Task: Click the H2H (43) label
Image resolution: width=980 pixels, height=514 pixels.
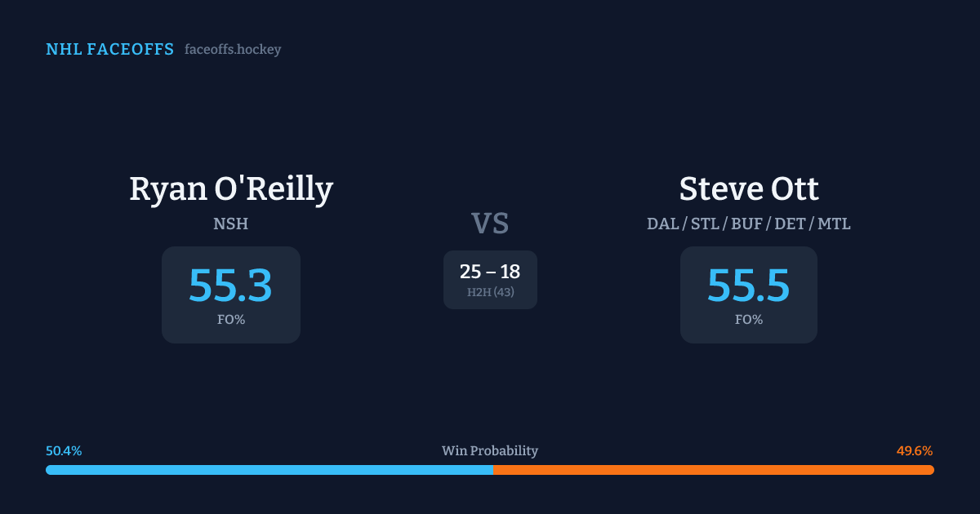Action: (x=490, y=292)
